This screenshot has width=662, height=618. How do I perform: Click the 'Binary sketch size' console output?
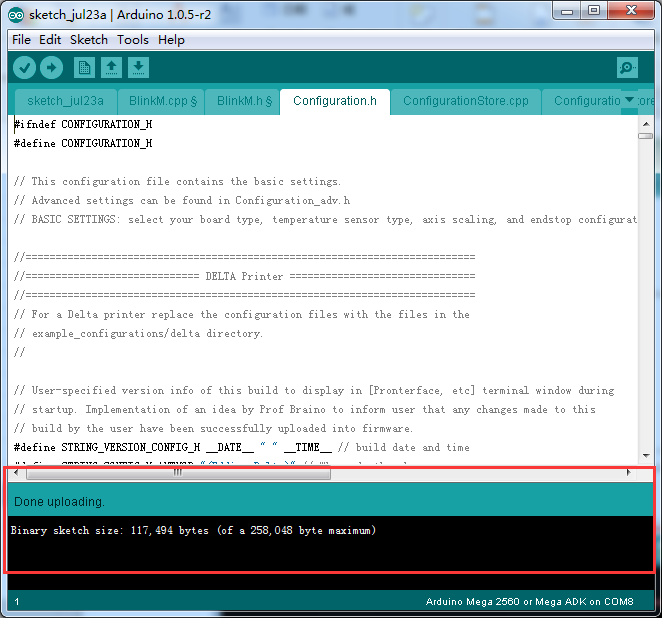193,530
